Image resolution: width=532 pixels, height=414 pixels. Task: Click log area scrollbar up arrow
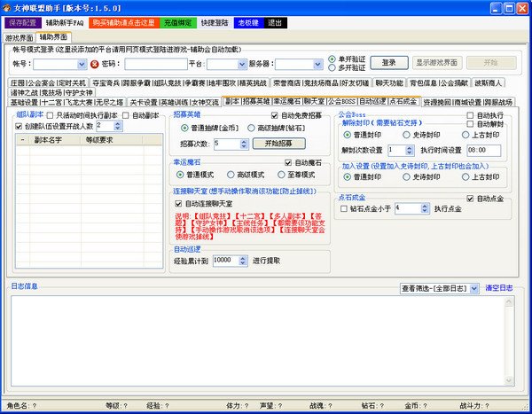coord(509,301)
